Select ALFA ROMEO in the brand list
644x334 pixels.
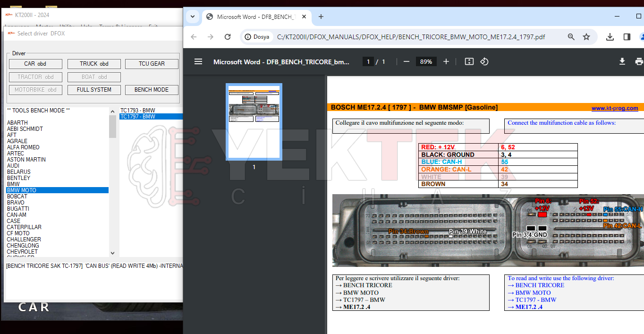click(x=57, y=147)
